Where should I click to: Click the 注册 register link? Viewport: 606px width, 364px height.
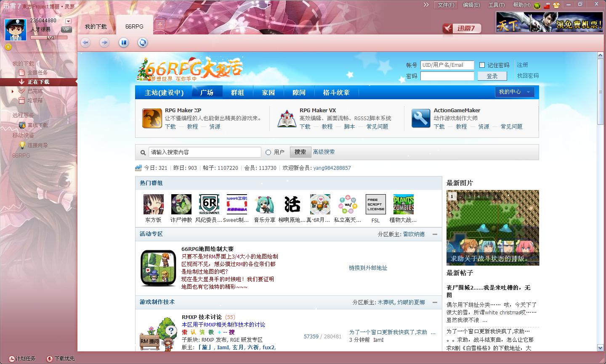click(523, 65)
